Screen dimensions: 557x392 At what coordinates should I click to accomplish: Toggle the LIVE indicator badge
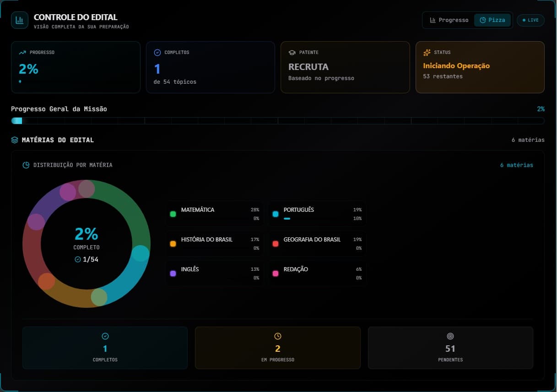point(530,20)
